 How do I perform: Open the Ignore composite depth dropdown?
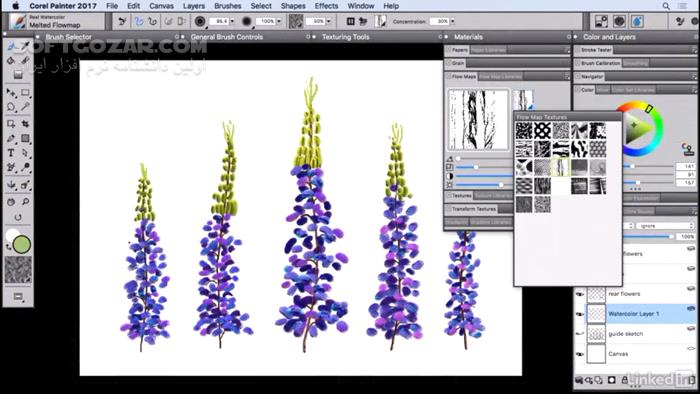click(665, 226)
